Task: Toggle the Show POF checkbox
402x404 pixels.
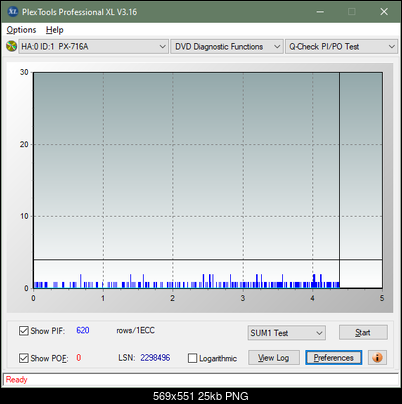Action: tap(24, 358)
